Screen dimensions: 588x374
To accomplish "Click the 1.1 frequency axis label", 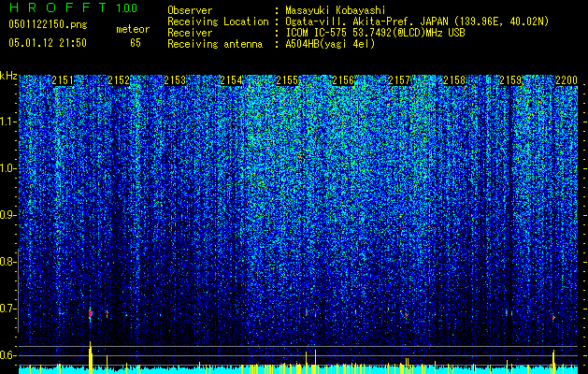I will pos(7,122).
